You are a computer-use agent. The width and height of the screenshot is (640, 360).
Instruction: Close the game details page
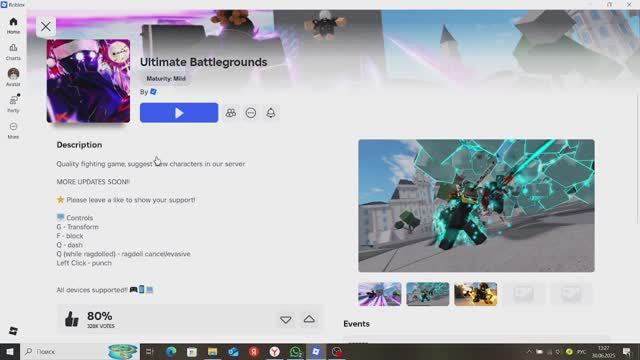pos(46,27)
